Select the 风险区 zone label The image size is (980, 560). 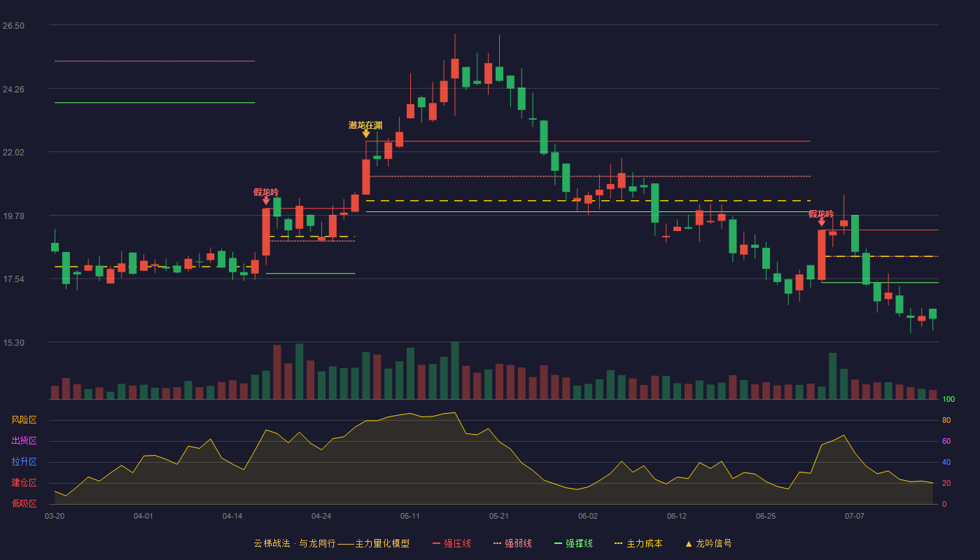(24, 420)
